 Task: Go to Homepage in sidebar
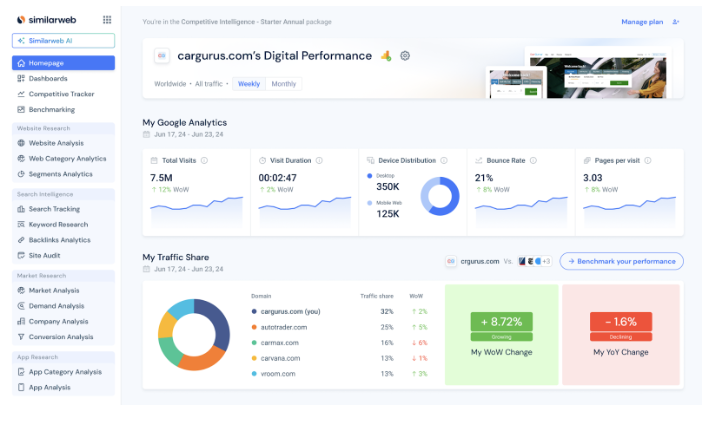[63, 63]
